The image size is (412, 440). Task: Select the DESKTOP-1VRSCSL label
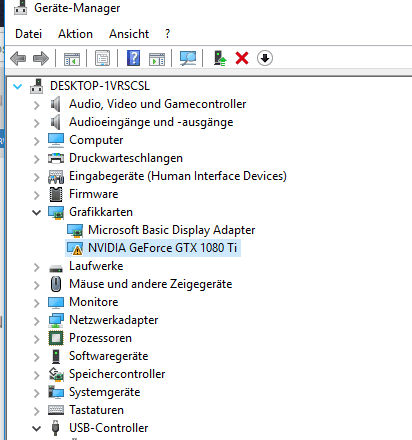(100, 86)
